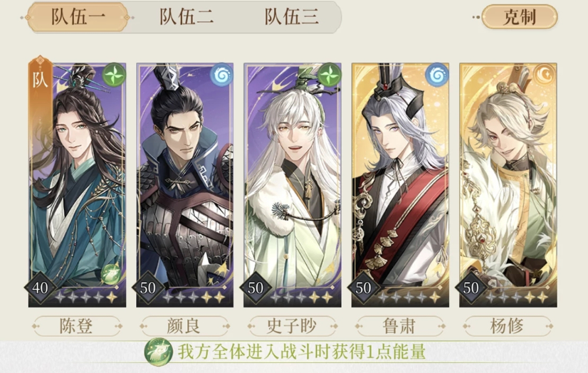Click the blue swirl element icon on 鲁肃's card

[x=437, y=75]
